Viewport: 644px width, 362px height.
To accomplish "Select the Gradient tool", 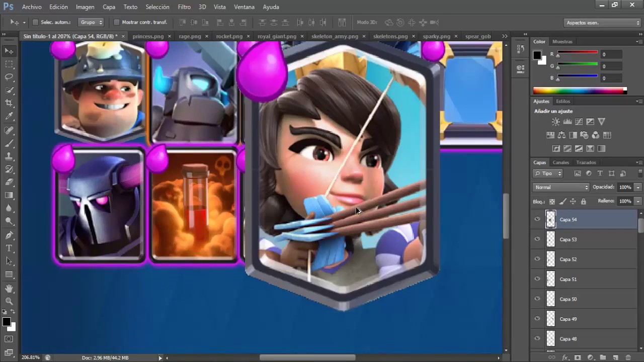I will [x=9, y=195].
